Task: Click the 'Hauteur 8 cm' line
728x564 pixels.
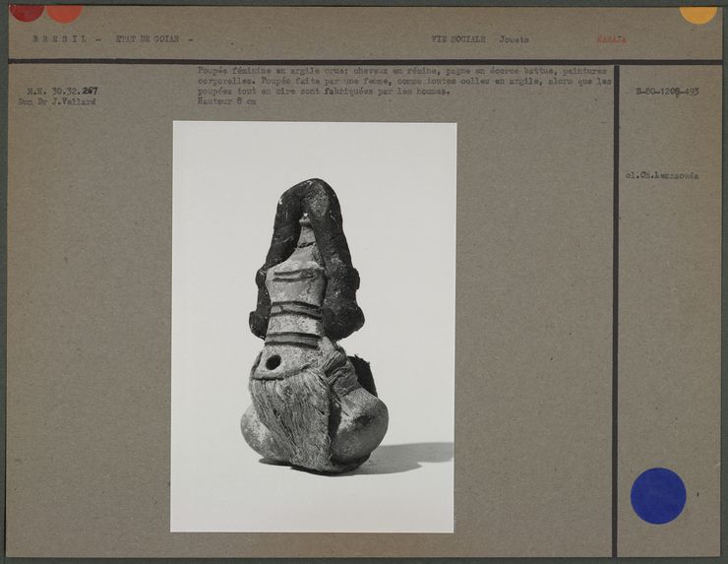Action: 226,101
